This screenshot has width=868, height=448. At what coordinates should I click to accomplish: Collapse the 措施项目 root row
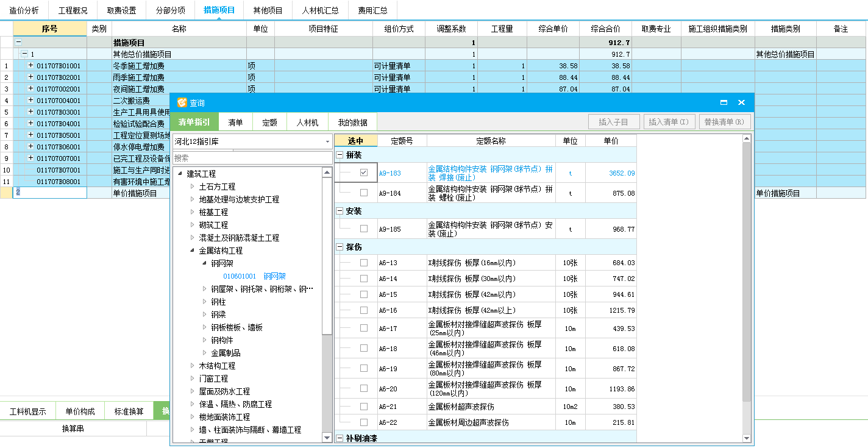click(18, 43)
